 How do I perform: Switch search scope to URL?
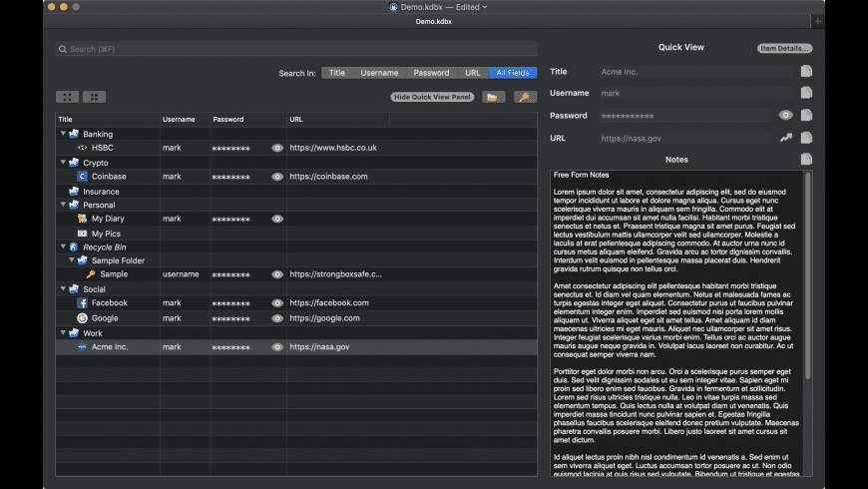472,73
